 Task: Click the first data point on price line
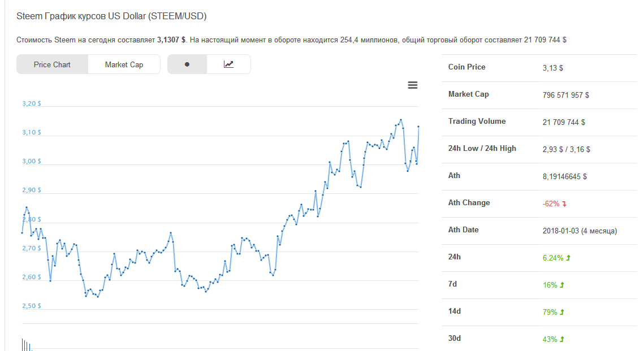pos(22,233)
